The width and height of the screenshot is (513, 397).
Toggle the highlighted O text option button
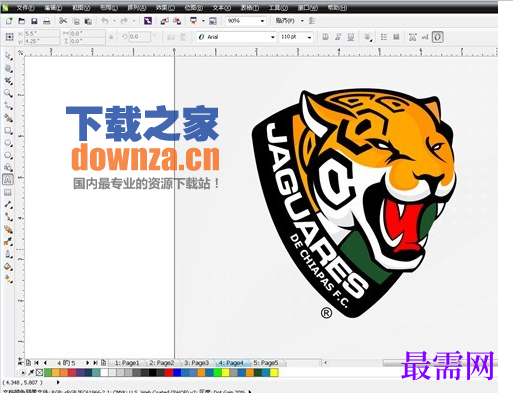pos(438,37)
